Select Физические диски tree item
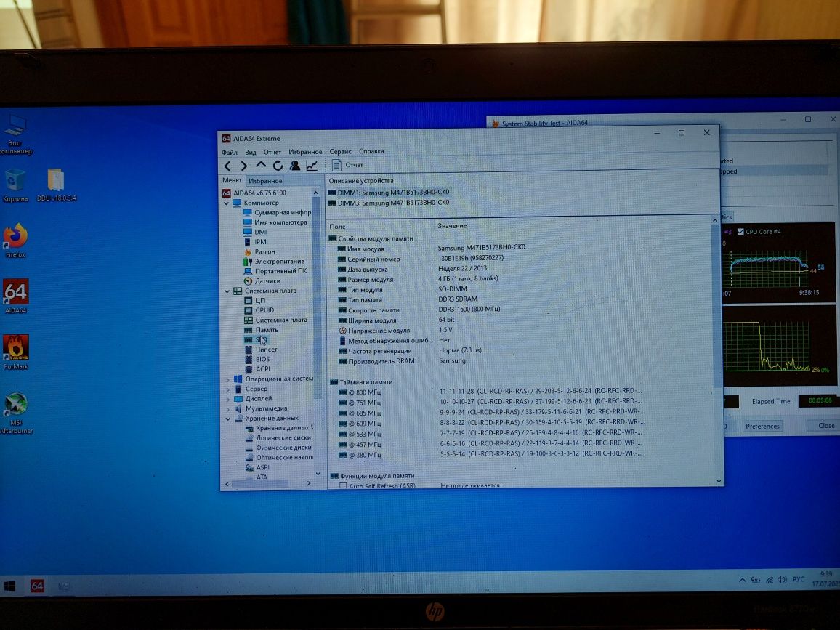Viewport: 840px width, 630px height. (x=278, y=448)
